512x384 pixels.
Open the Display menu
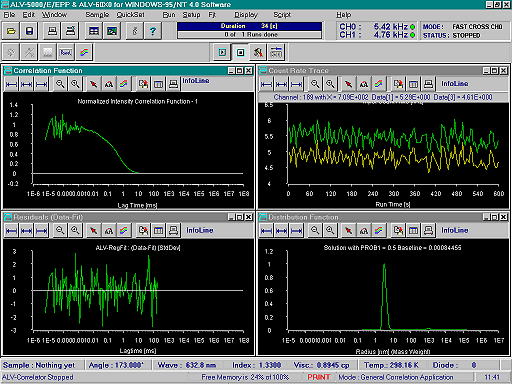click(246, 15)
